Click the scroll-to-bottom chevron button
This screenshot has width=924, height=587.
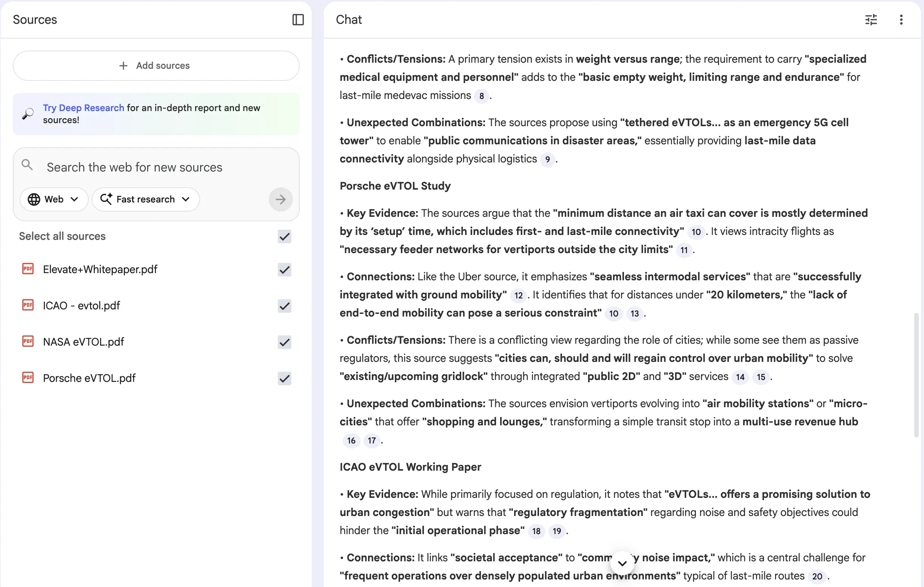622,563
